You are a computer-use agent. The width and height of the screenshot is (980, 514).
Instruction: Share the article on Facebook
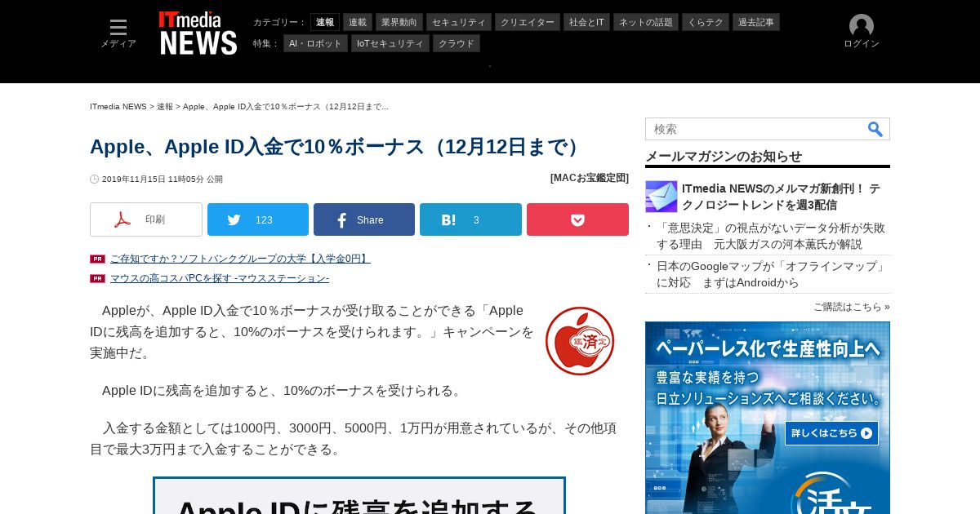(364, 219)
